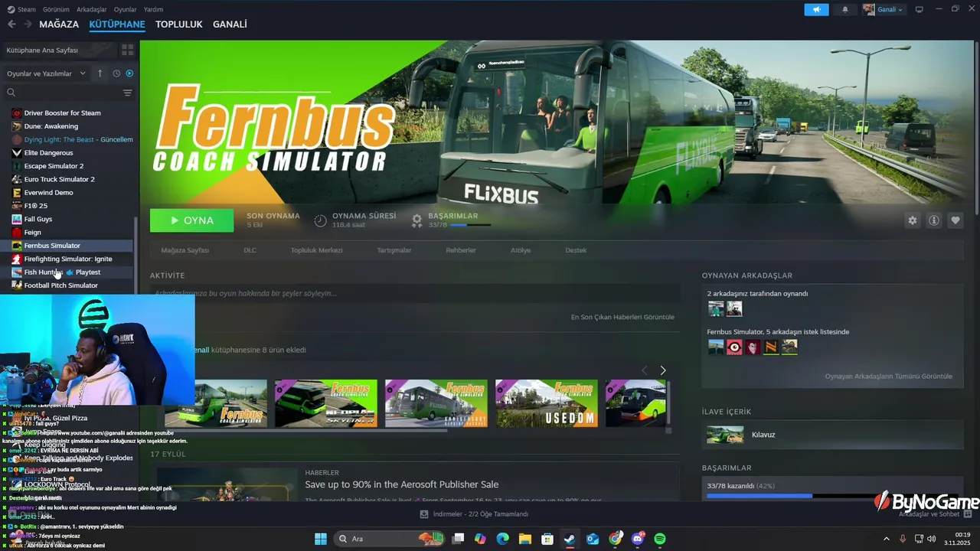Open the Atölye tab
The height and width of the screenshot is (551, 980).
[x=521, y=250]
